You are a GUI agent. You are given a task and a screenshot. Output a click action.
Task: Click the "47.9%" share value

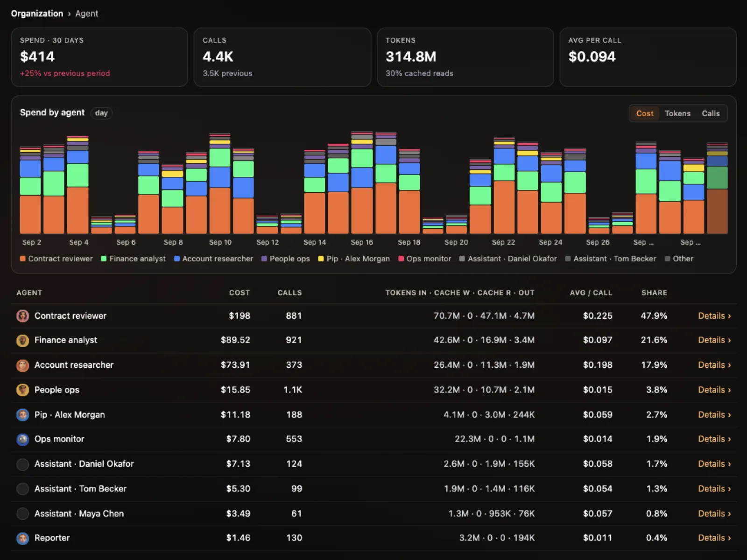point(654,316)
